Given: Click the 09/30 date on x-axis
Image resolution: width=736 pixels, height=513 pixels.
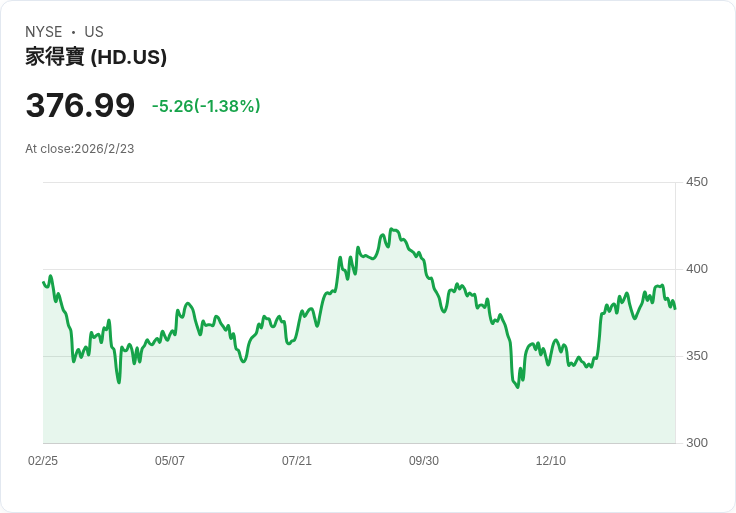Looking at the screenshot, I should tap(424, 461).
